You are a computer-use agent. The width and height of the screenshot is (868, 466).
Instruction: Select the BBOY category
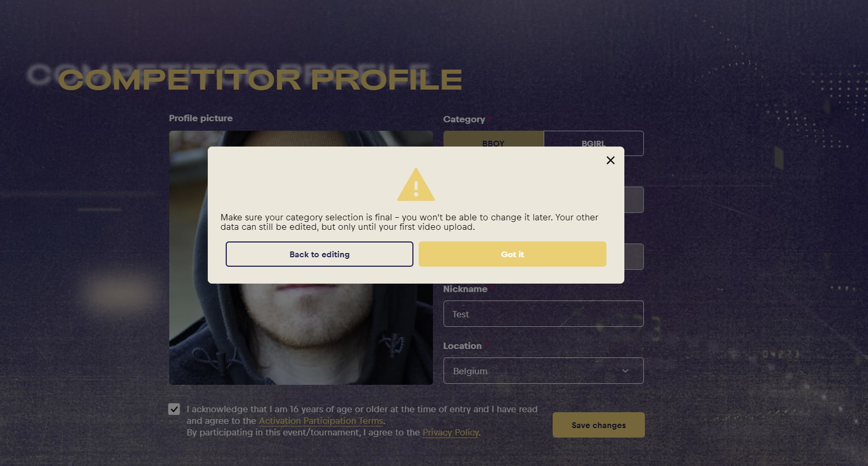[494, 139]
